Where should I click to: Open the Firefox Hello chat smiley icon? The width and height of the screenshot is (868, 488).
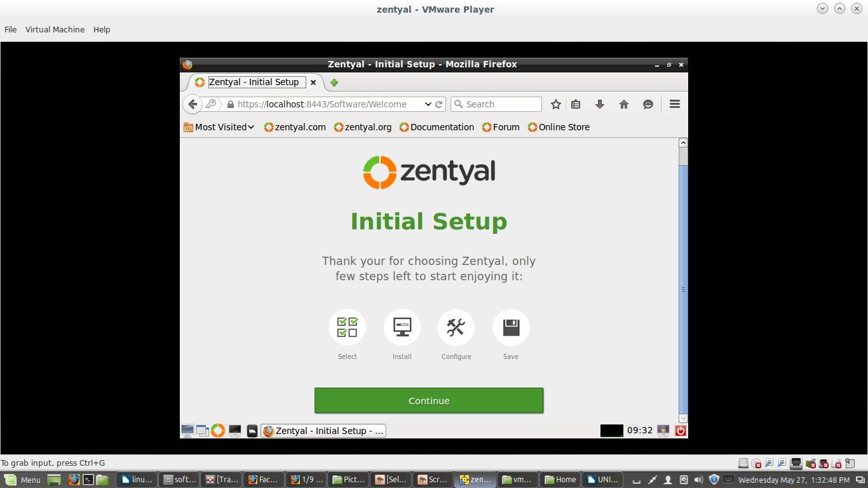(x=648, y=104)
